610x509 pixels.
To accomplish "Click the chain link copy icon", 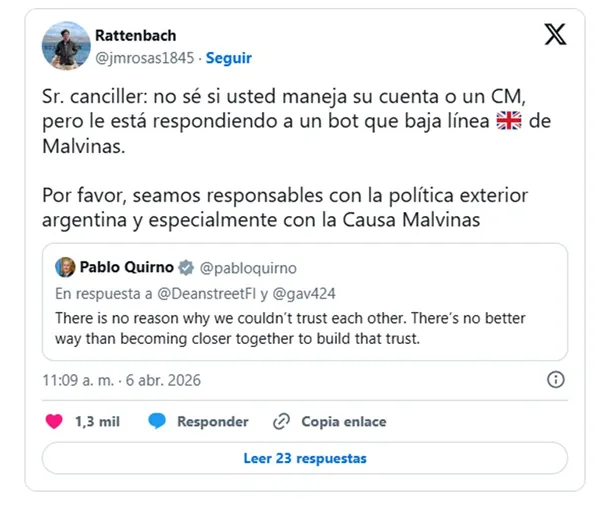I will 281,421.
